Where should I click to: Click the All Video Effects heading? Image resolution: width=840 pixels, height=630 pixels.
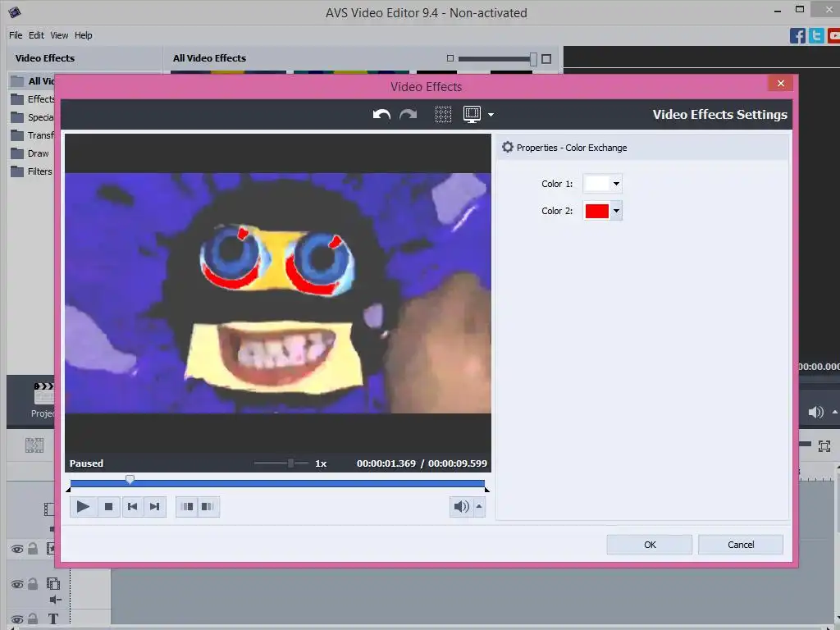209,58
